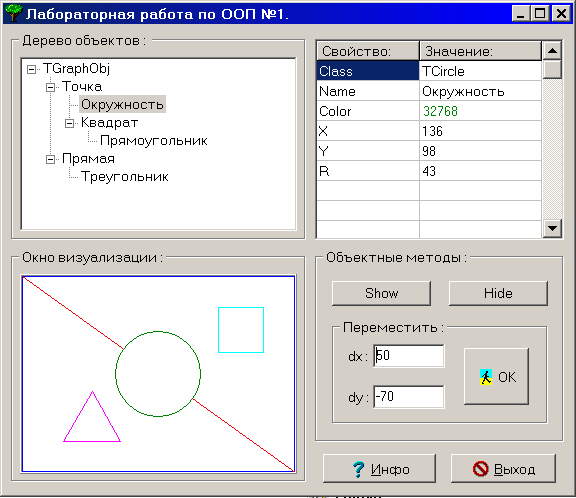Click the scroll down arrow of the property grid
This screenshot has width=576, height=498.
coord(552,228)
